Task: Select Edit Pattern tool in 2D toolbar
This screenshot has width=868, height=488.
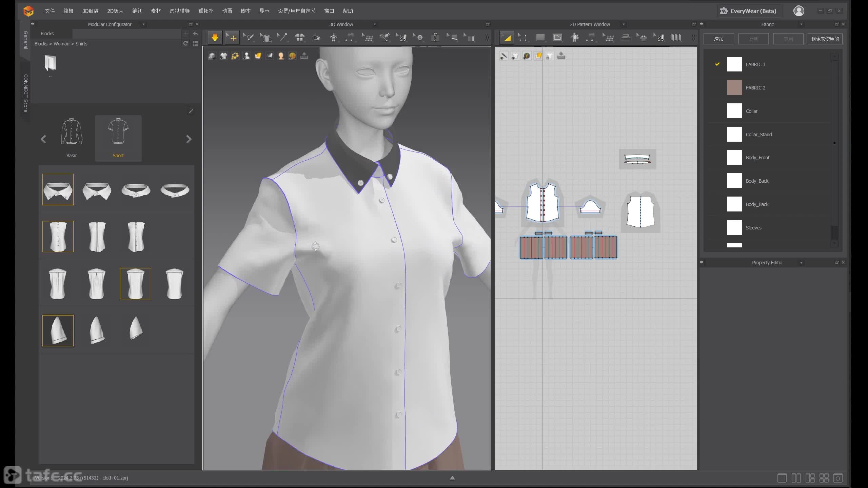Action: [507, 38]
